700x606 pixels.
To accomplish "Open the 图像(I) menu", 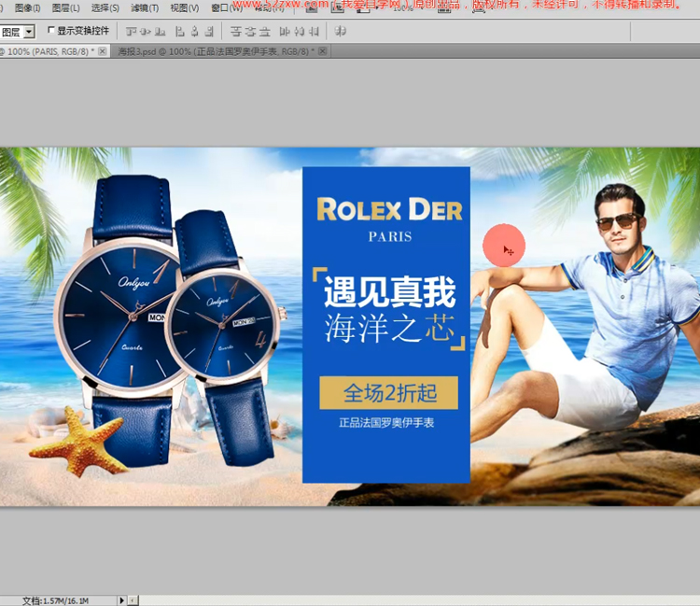I will [27, 7].
